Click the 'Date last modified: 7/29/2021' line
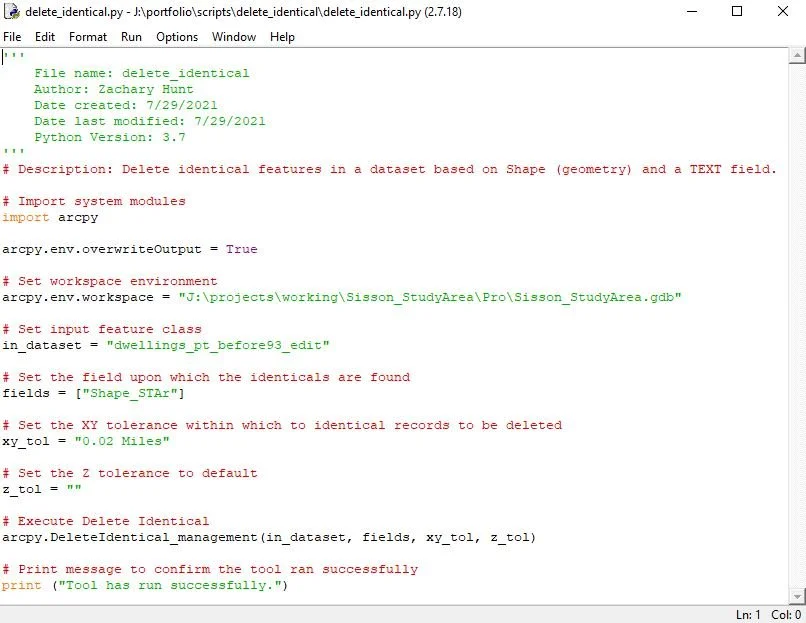The width and height of the screenshot is (806, 623). coord(150,121)
